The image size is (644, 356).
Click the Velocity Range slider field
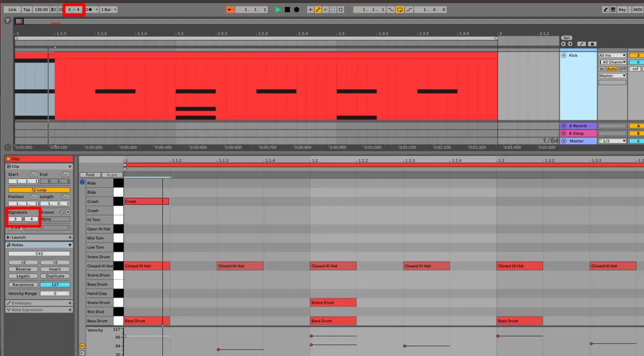(55, 293)
